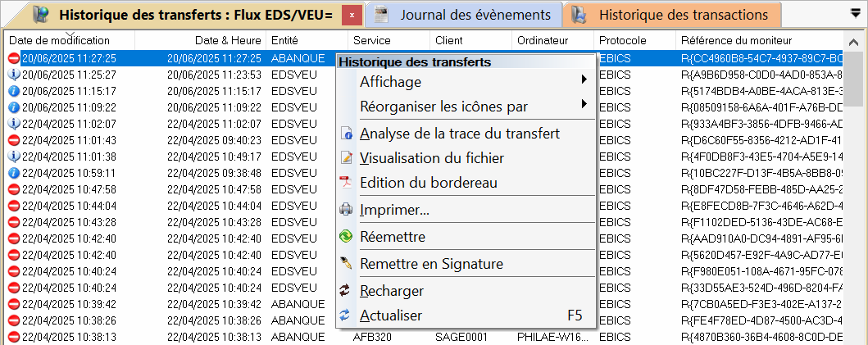Click the Analyse de la trace icon
The image size is (868, 345).
(x=346, y=134)
